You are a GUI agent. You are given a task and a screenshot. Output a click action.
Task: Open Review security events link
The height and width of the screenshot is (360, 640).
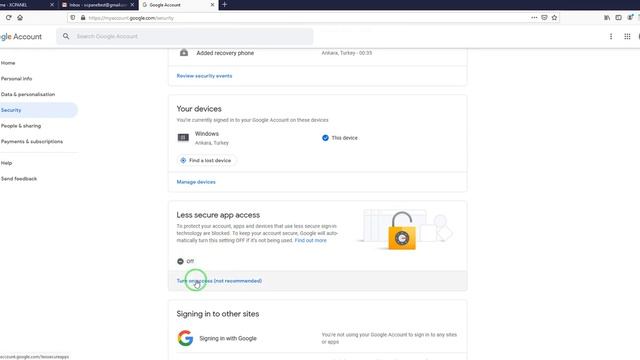coord(204,76)
